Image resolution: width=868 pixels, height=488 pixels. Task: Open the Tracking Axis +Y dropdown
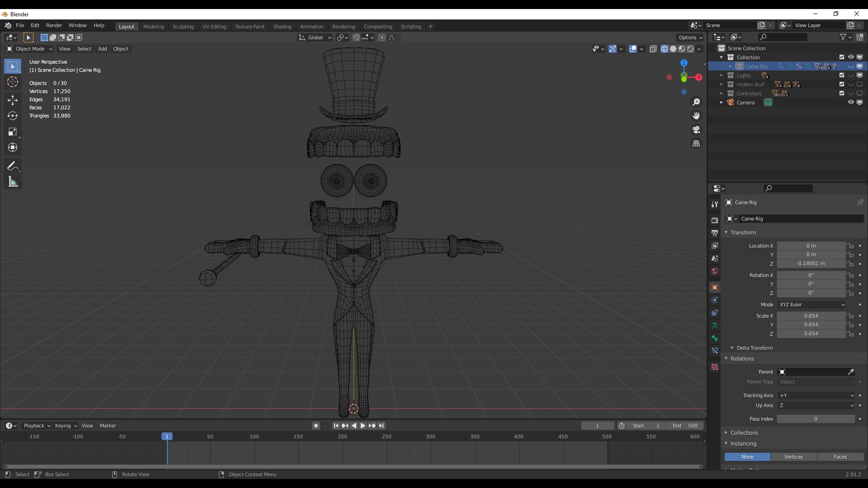click(x=816, y=395)
